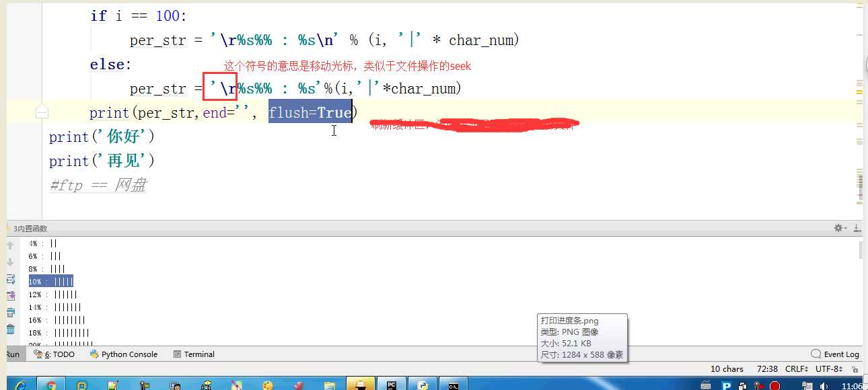
Task: Toggle soft-wrap icon in Run panel
Action: click(x=10, y=279)
